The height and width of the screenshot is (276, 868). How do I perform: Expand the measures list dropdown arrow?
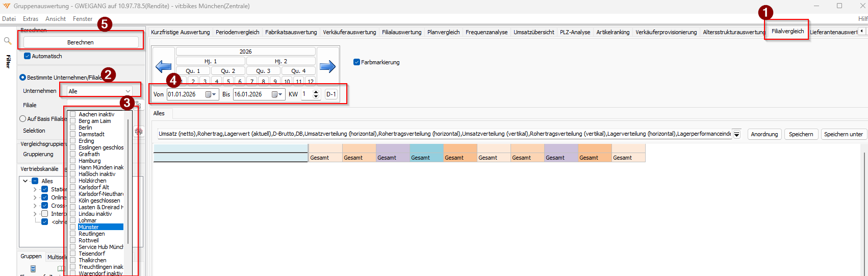(736, 134)
